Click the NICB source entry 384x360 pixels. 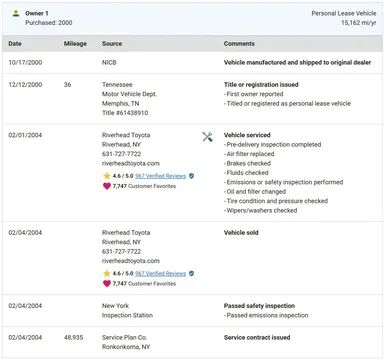[x=109, y=62]
